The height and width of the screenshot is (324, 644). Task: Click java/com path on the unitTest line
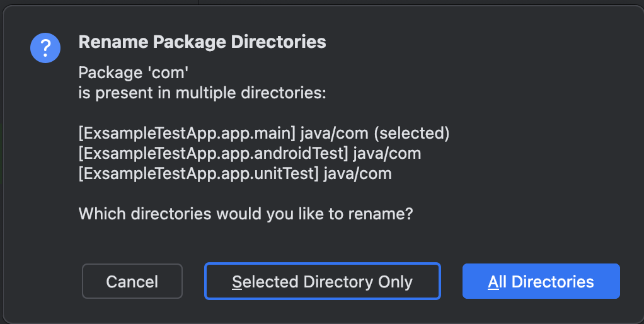[x=358, y=173]
